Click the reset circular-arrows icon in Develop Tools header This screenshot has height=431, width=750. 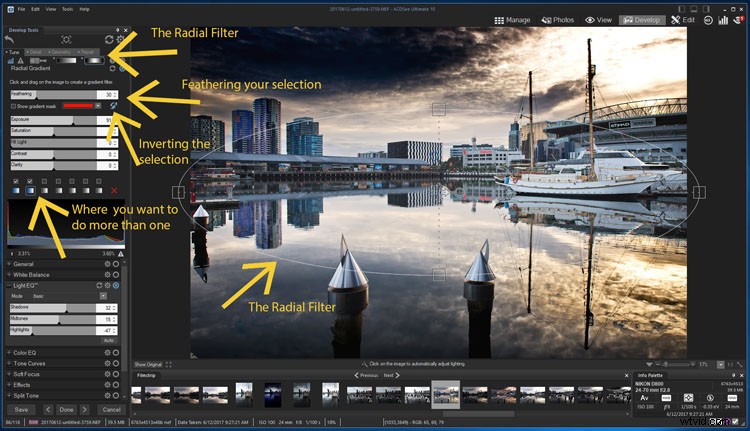pos(109,40)
